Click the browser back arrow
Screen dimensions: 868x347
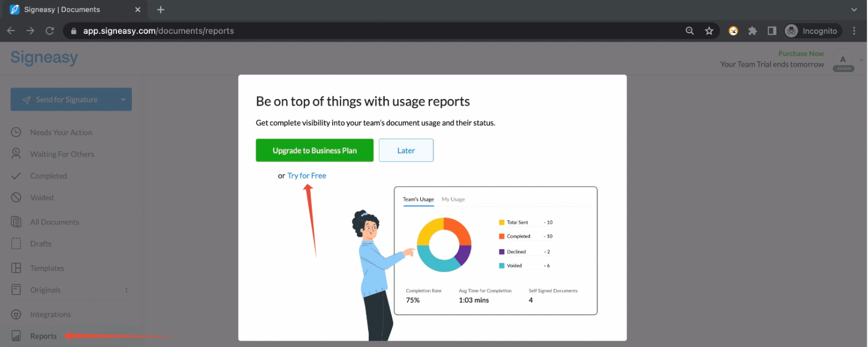pyautogui.click(x=11, y=31)
